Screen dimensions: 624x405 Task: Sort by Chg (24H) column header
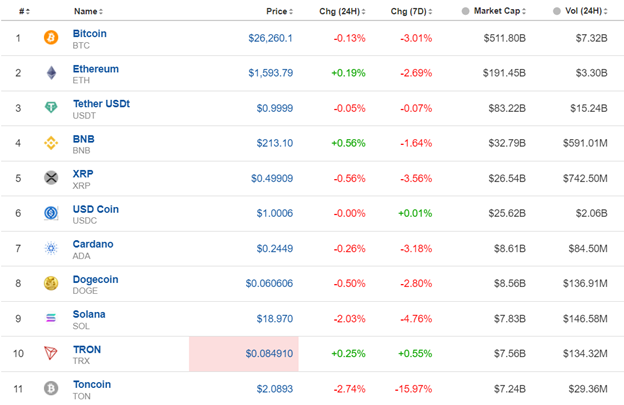(342, 12)
